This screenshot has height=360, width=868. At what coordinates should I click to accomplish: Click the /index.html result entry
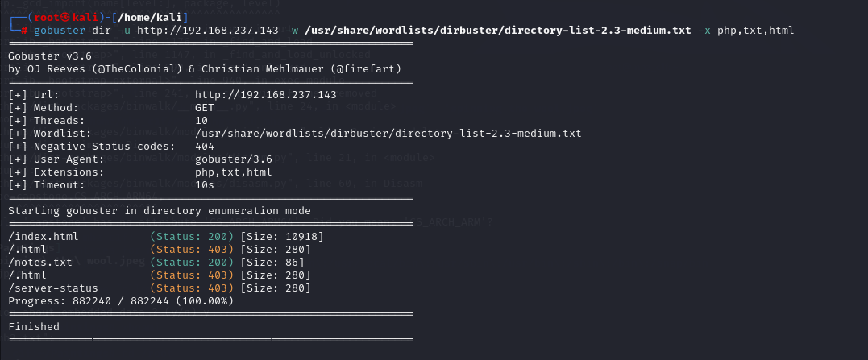point(42,236)
